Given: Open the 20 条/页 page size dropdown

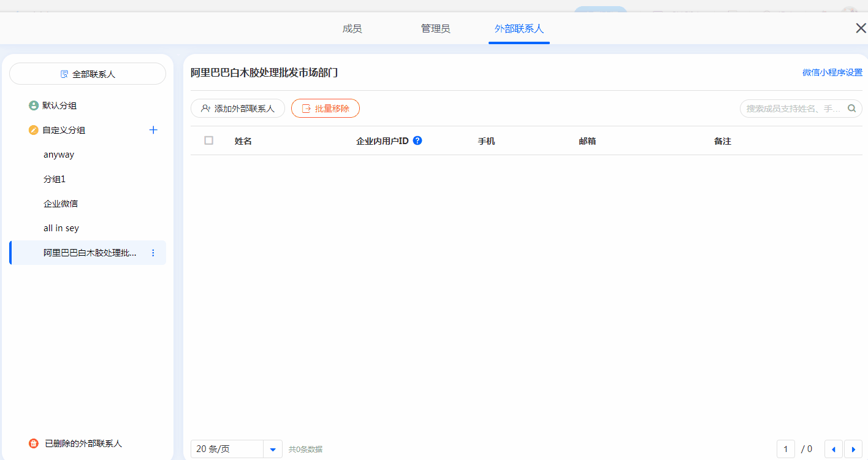Looking at the screenshot, I should pyautogui.click(x=273, y=449).
